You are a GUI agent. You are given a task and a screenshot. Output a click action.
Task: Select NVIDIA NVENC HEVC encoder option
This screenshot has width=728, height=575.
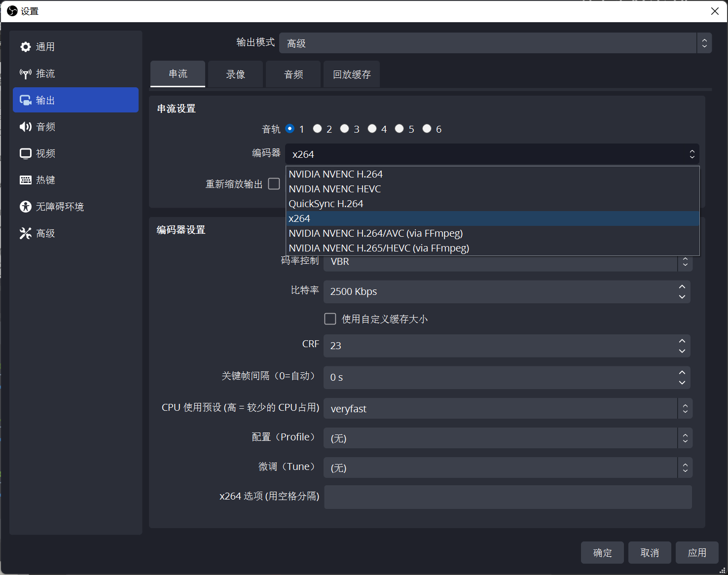click(334, 188)
